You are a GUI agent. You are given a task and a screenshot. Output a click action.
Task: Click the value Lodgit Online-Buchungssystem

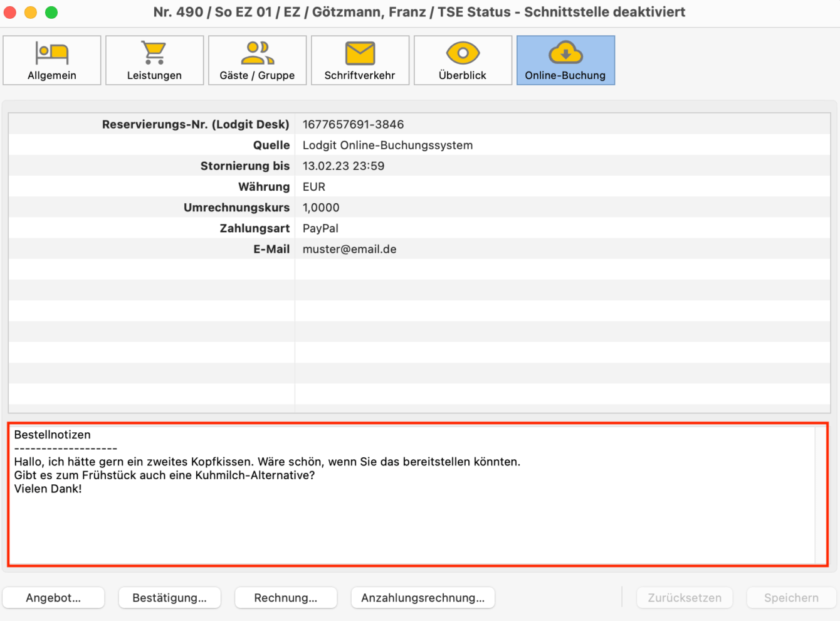[x=388, y=145]
